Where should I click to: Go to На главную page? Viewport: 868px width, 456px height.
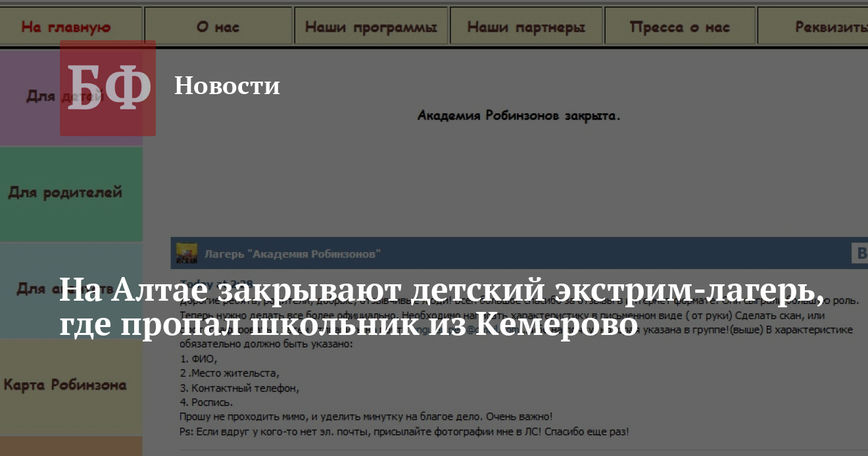point(66,27)
